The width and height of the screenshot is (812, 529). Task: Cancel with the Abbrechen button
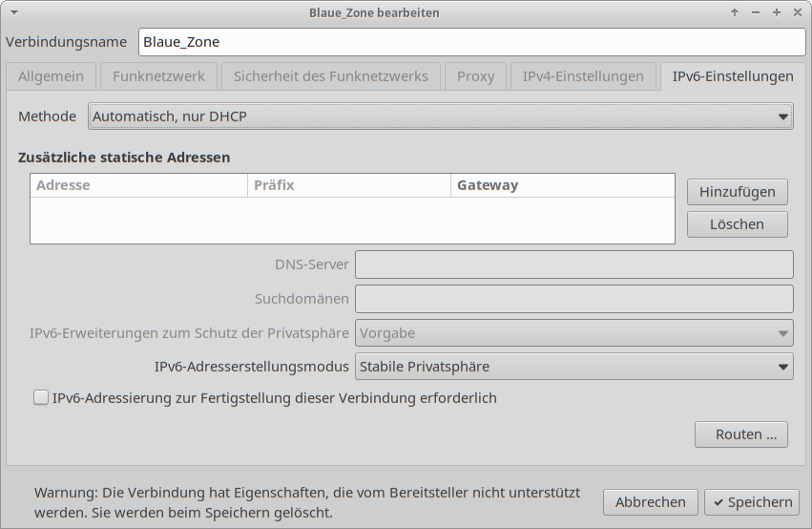(x=650, y=502)
